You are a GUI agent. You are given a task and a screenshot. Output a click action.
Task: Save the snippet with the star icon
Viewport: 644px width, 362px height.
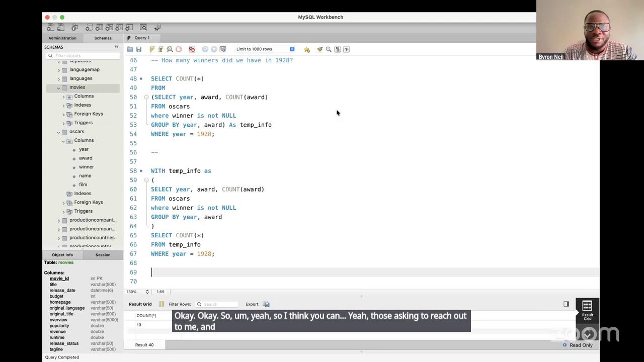click(307, 49)
